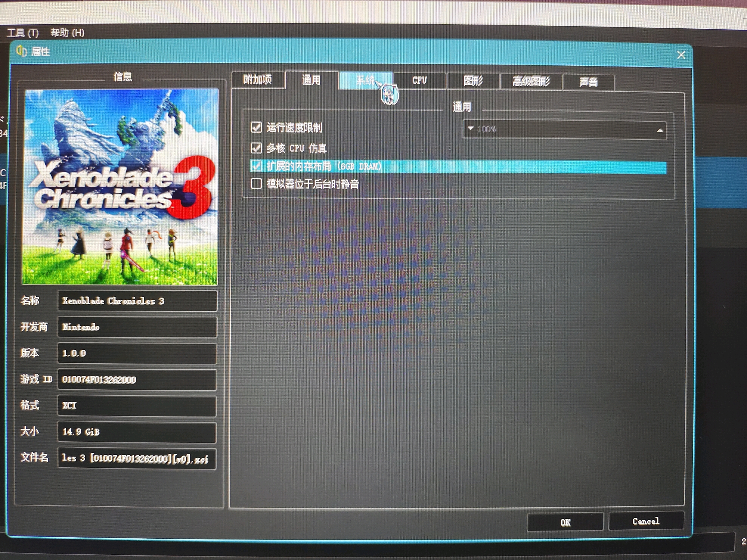This screenshot has height=560, width=747.
Task: Click the 游戏 ID label
Action: (x=37, y=379)
